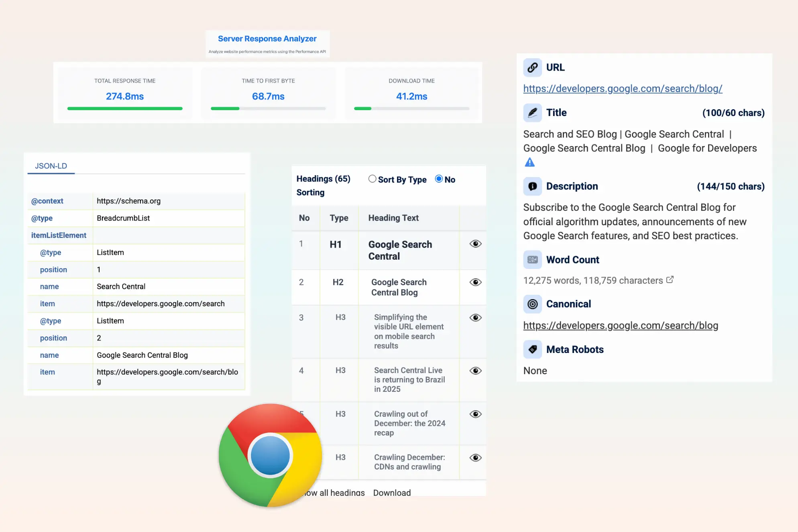Image resolution: width=798 pixels, height=532 pixels.
Task: Click the No column header
Action: [304, 218]
